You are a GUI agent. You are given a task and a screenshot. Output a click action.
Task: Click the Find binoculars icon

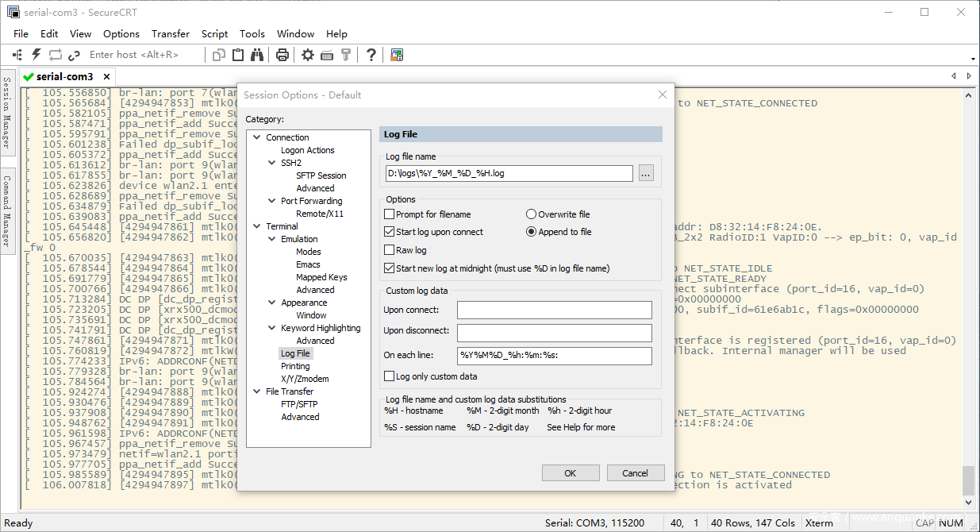(x=257, y=55)
